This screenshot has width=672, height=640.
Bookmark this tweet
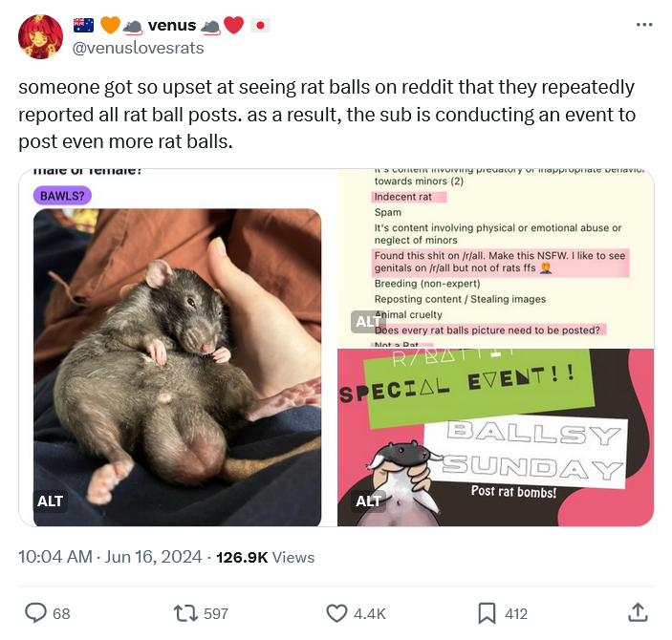[x=487, y=613]
